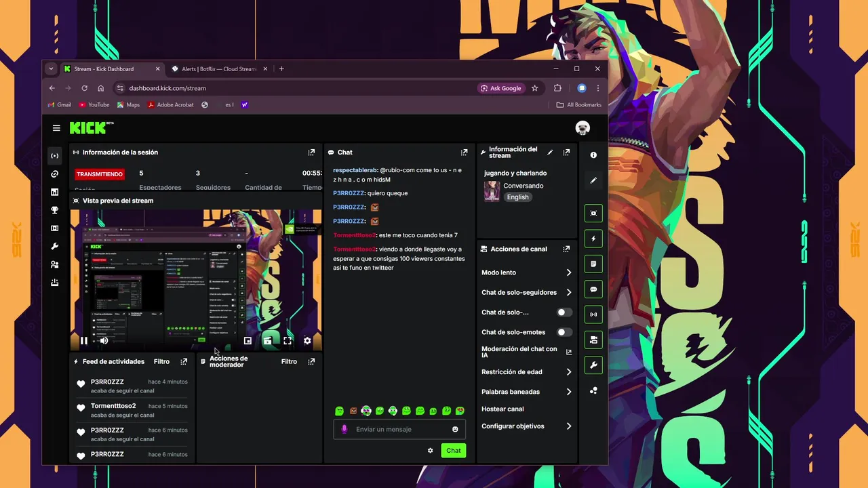This screenshot has height=488, width=868.
Task: Send message with green Chat button
Action: click(454, 451)
